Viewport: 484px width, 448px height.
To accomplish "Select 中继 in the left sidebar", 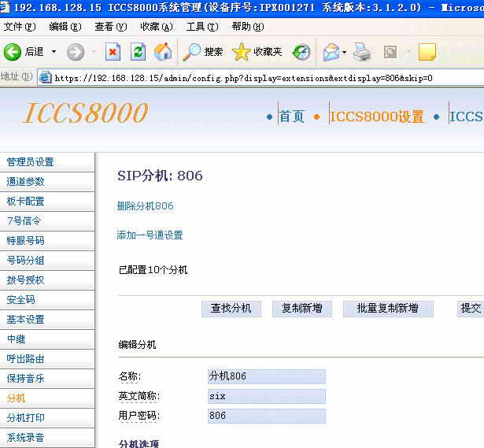I will (17, 339).
